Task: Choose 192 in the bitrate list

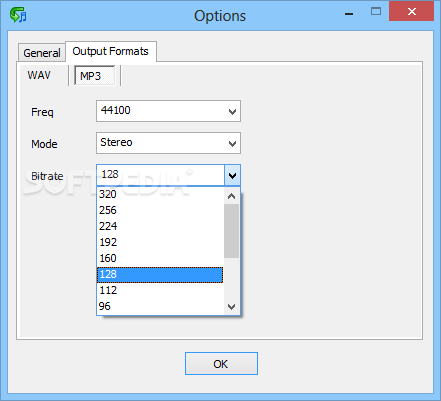Action: point(161,242)
